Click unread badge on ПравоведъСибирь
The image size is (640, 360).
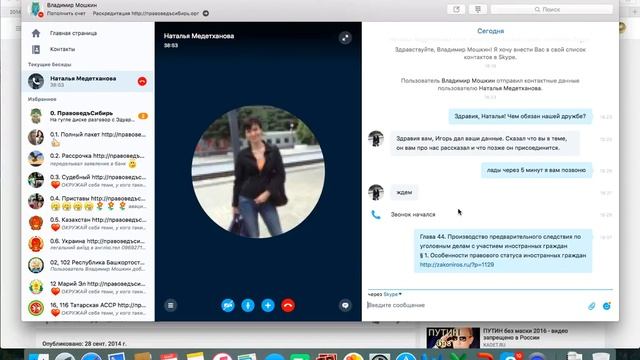[x=143, y=116]
